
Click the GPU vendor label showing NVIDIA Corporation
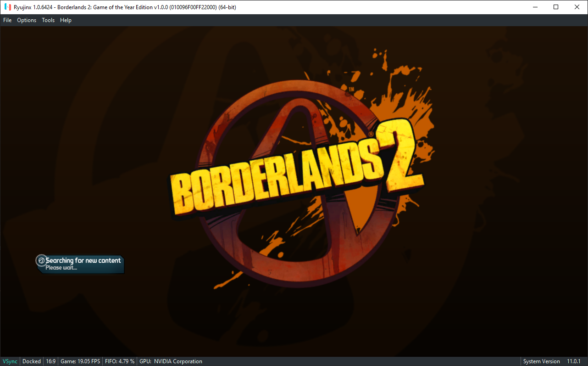click(x=171, y=361)
